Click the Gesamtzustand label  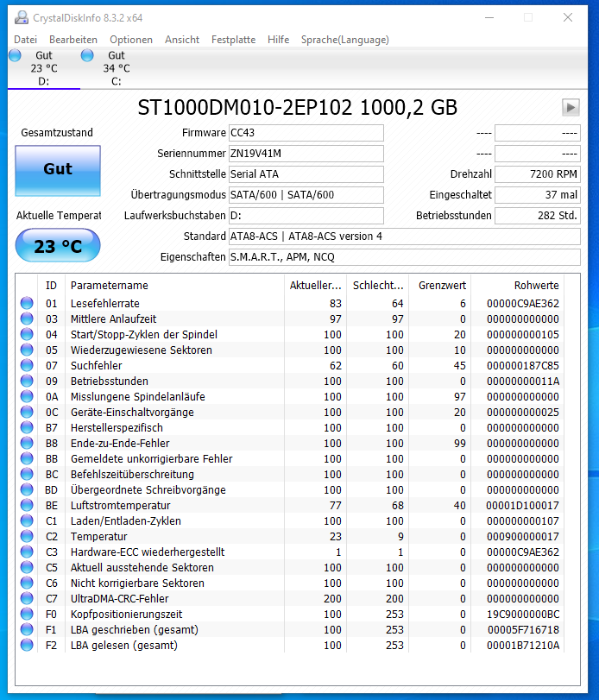click(x=57, y=133)
